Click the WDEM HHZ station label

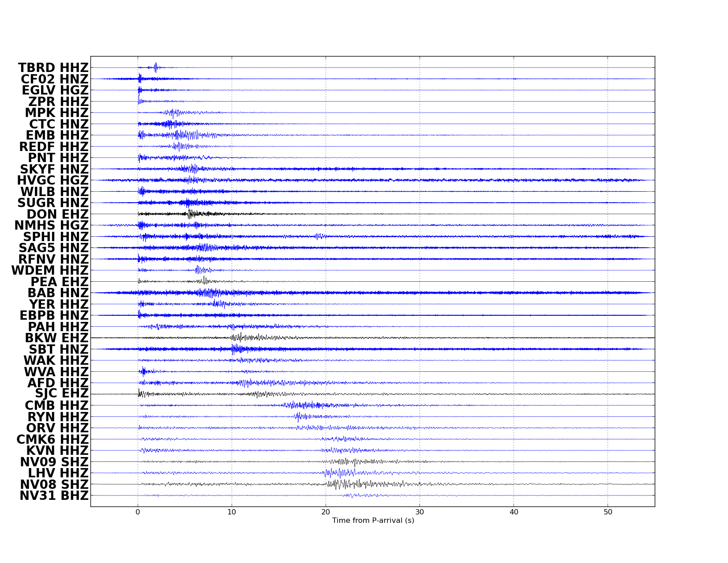point(50,271)
